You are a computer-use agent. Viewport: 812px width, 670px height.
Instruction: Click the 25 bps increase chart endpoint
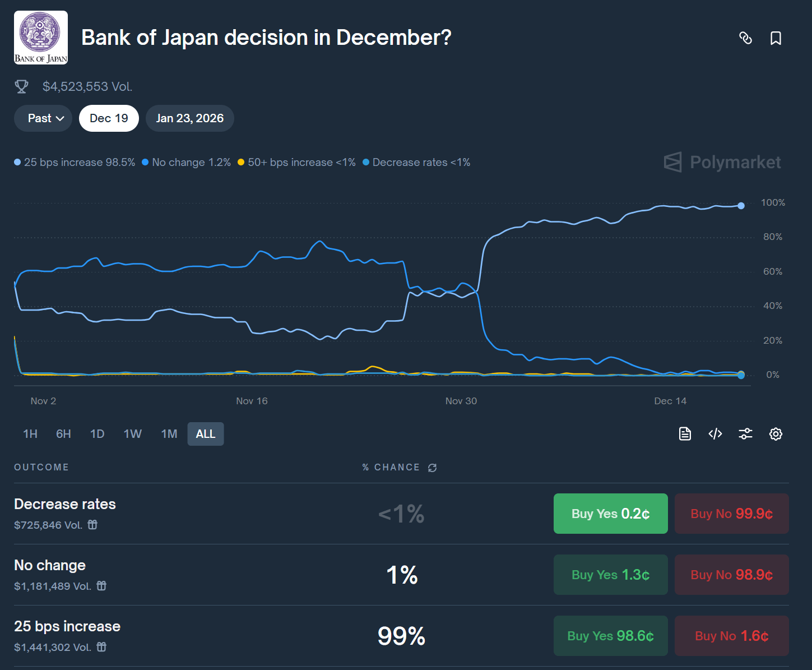pyautogui.click(x=741, y=206)
